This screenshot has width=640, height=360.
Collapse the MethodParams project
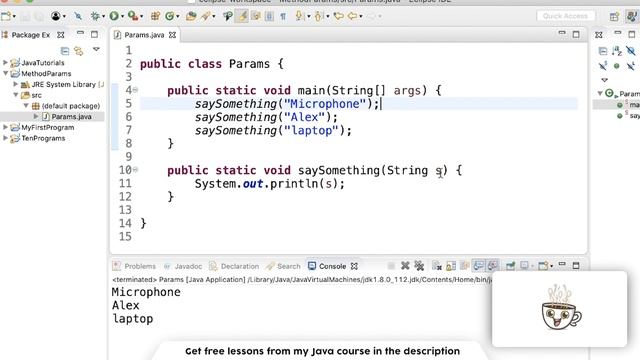[5, 73]
